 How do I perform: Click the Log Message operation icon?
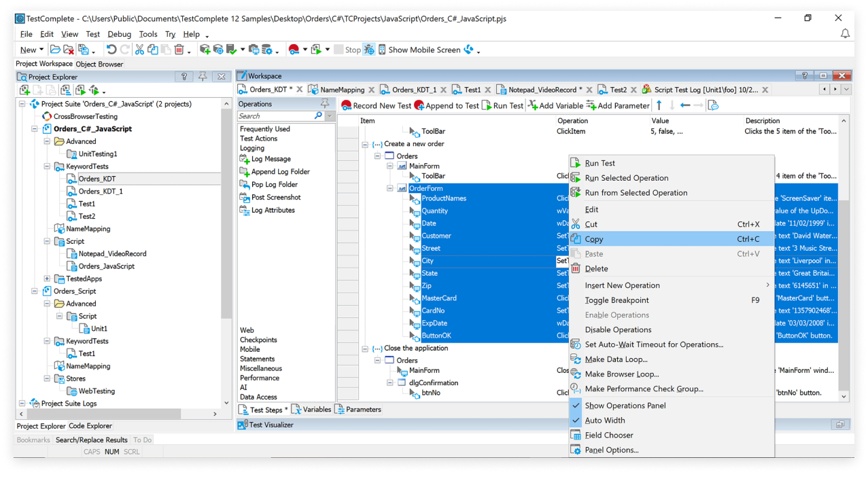245,159
